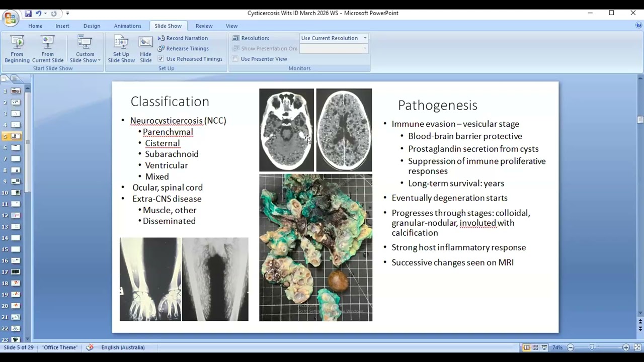Screen dimensions: 644x362
Task: Click English (Australia) language indicator
Action: click(x=123, y=347)
